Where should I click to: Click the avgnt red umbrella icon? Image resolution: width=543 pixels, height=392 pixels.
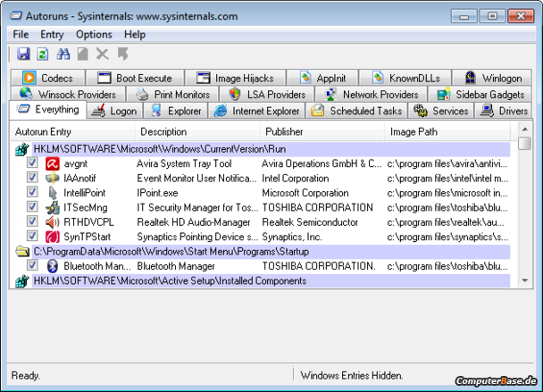53,163
